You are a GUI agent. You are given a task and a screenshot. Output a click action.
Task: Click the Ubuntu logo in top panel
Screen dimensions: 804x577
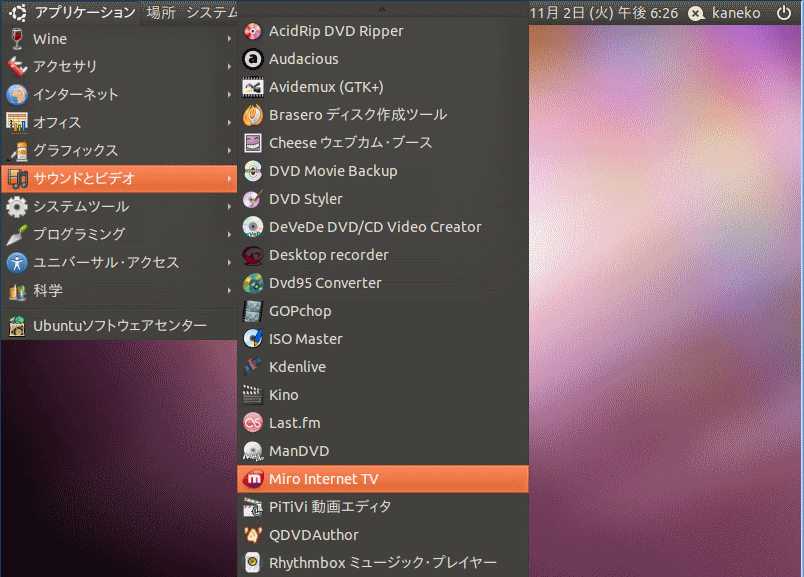tap(17, 12)
